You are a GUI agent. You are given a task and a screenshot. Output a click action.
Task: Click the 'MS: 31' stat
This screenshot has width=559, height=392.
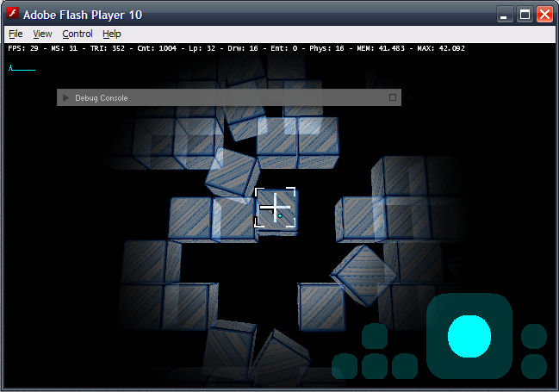click(65, 48)
